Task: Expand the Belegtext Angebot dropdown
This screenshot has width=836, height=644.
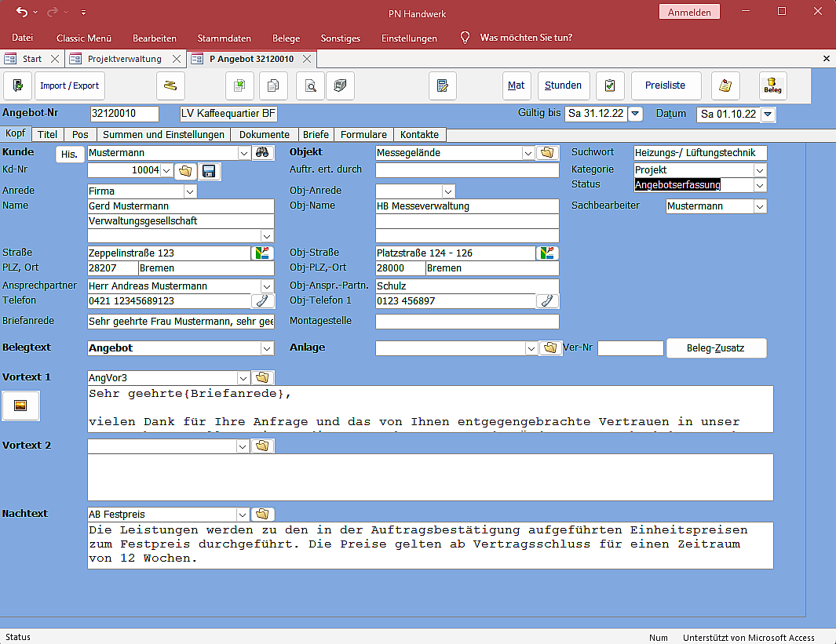Action: (267, 348)
